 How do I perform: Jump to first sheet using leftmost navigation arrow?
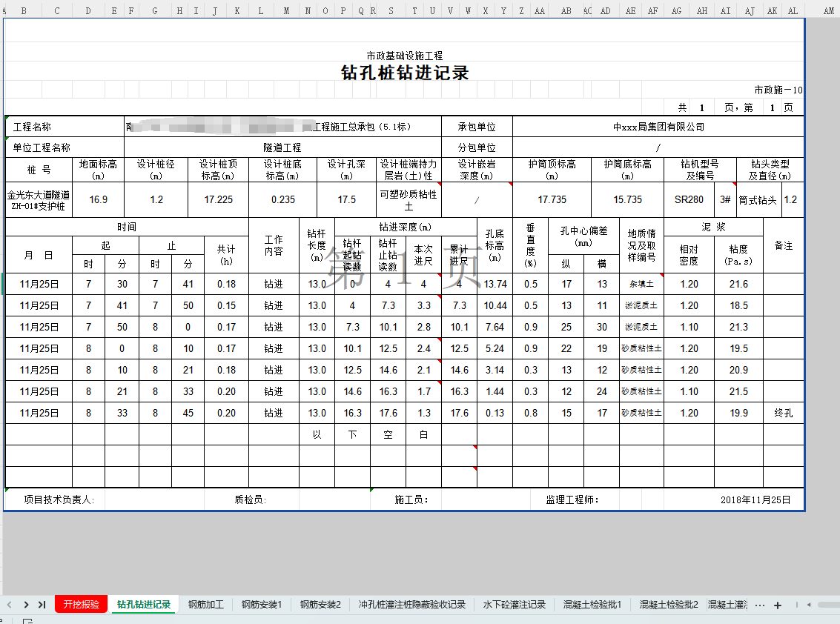pos(10,605)
